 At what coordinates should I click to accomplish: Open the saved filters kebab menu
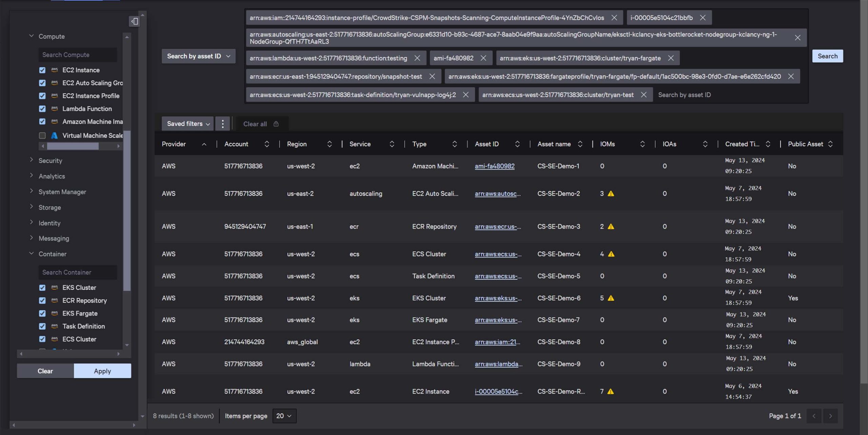pyautogui.click(x=222, y=124)
